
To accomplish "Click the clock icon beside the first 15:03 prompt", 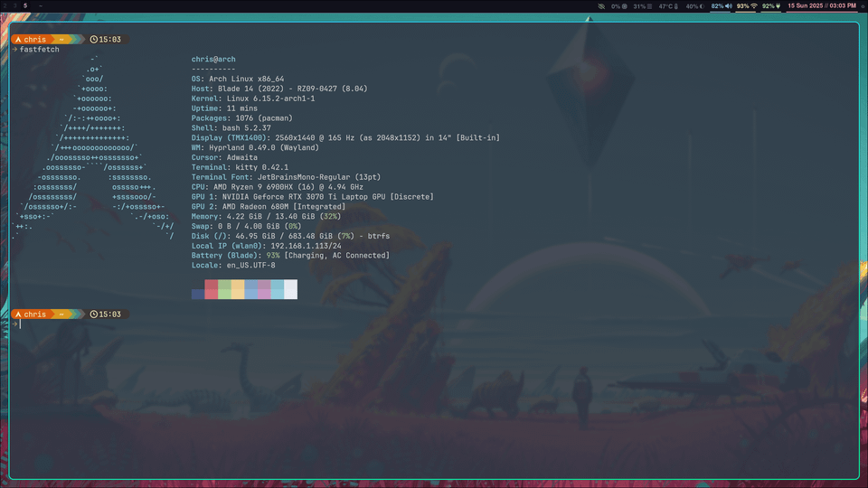I will pyautogui.click(x=93, y=39).
